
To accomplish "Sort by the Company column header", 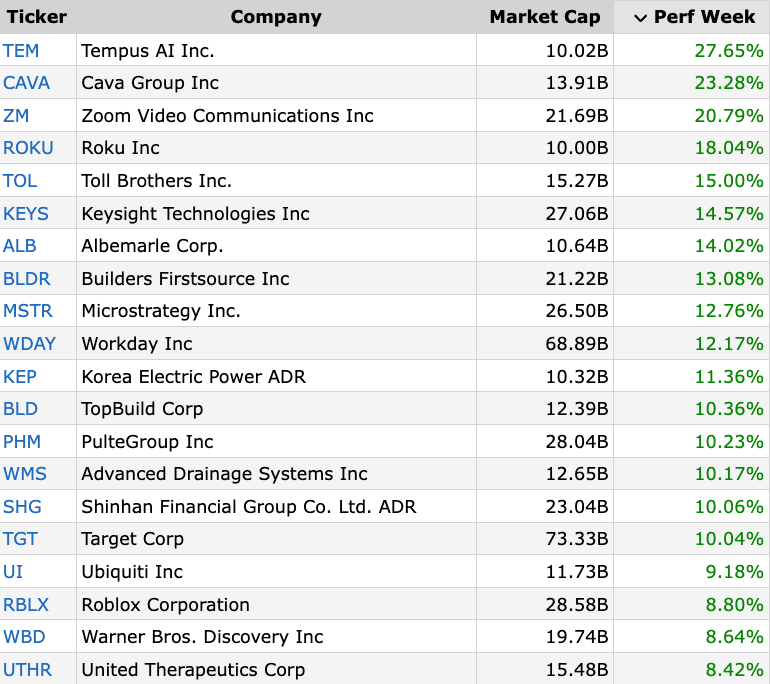I will click(x=276, y=17).
